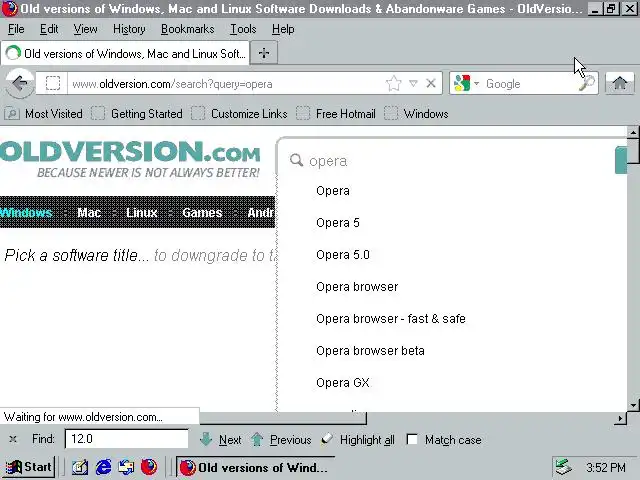640x480 pixels.
Task: Click the magnifier icon in the site search box
Action: (x=296, y=160)
